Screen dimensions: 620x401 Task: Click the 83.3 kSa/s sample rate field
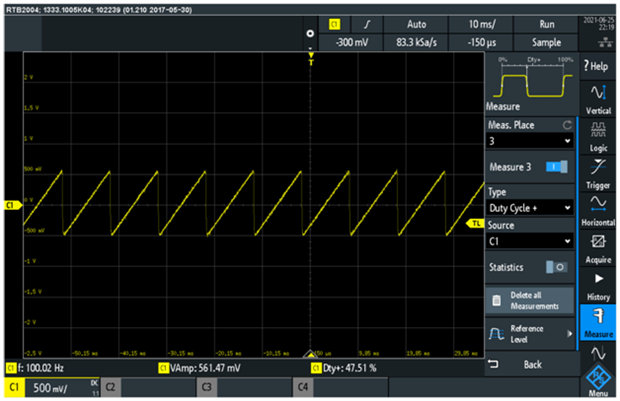[x=416, y=42]
